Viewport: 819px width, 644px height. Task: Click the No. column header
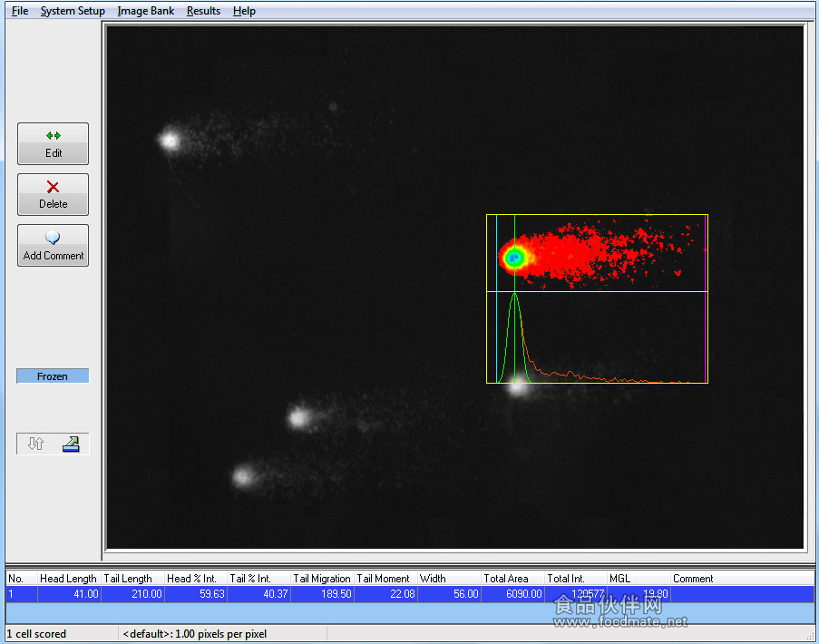[x=22, y=578]
